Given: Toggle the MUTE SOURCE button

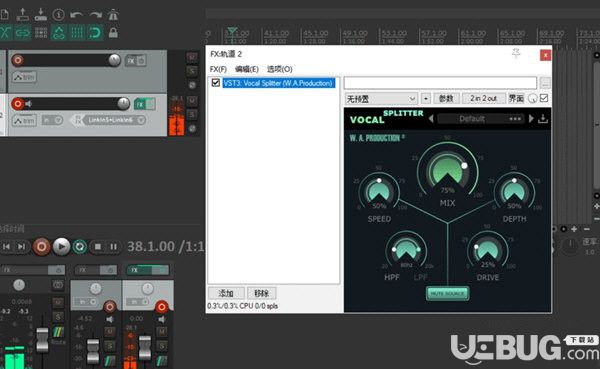Looking at the screenshot, I should (447, 294).
